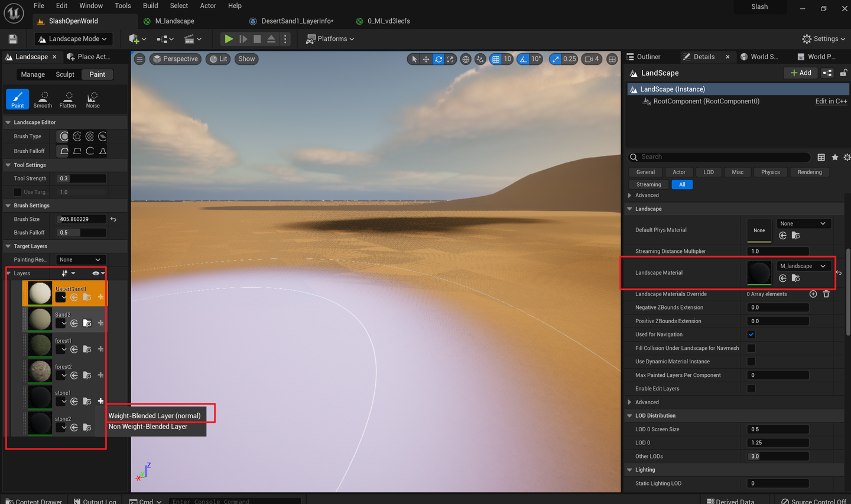Viewport: 851px width, 504px height.
Task: Collapse the Tool Settings section
Action: click(8, 165)
